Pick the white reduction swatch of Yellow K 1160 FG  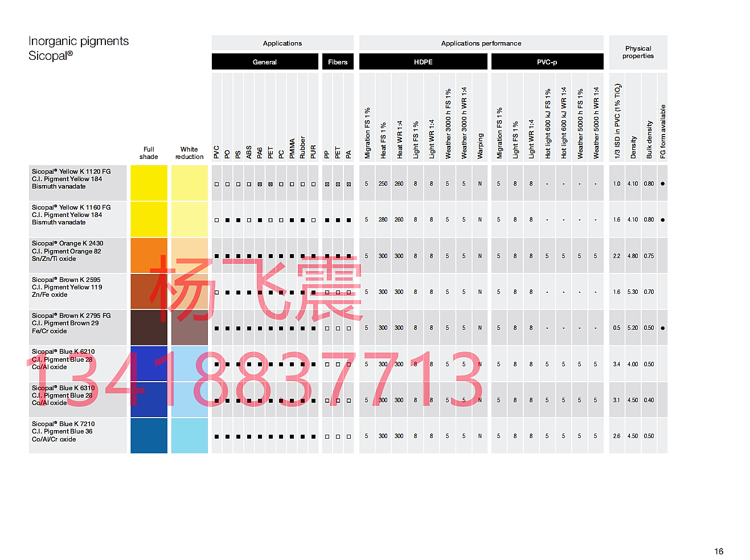190,219
